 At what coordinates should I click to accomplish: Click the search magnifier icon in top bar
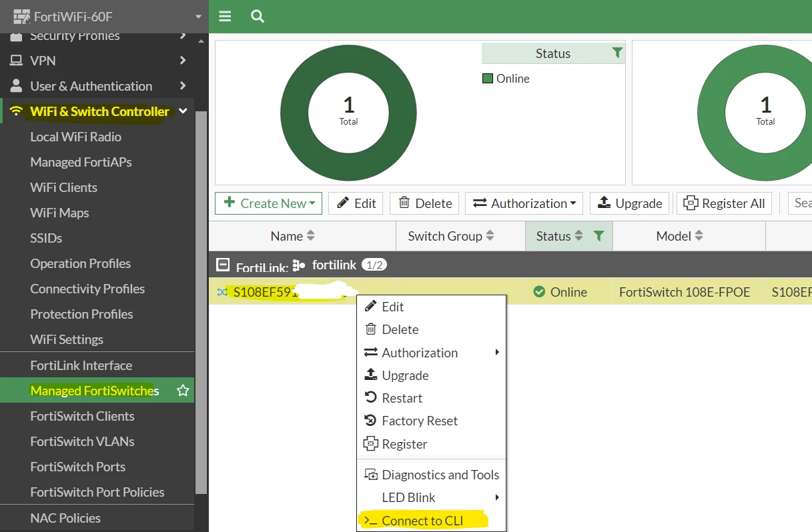pos(258,16)
